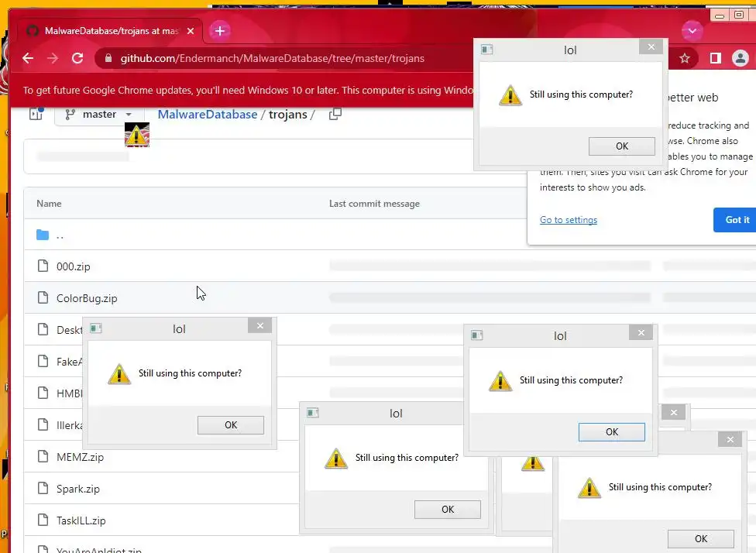756x553 pixels.
Task: Open the TaskILL.zip file
Action: point(81,520)
